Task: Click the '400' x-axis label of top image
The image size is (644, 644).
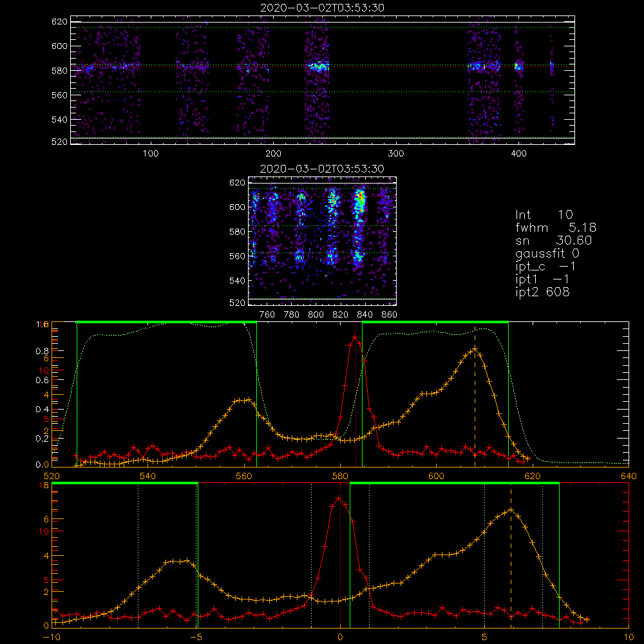Action: pos(518,154)
